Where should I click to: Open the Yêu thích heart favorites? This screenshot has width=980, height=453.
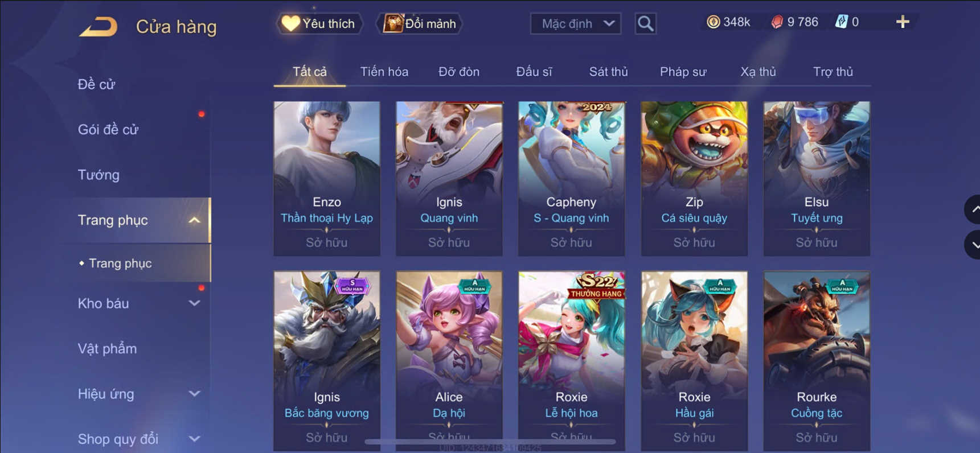coord(319,24)
